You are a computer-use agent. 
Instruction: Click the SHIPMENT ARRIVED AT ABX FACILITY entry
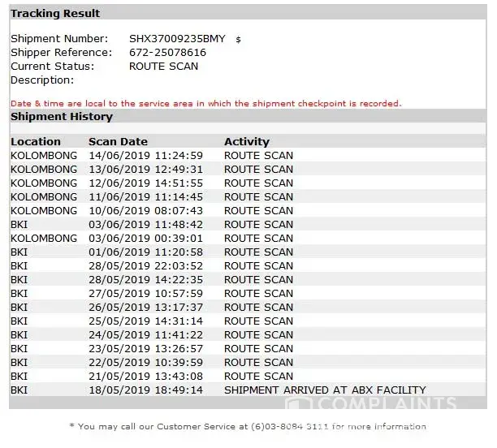[x=325, y=390]
